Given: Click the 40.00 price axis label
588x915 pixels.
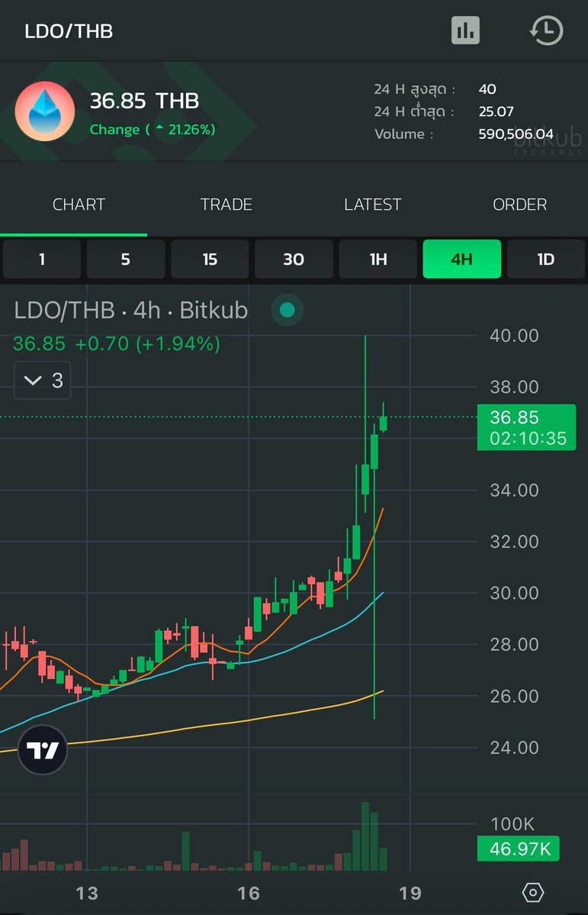Looking at the screenshot, I should click(x=515, y=336).
